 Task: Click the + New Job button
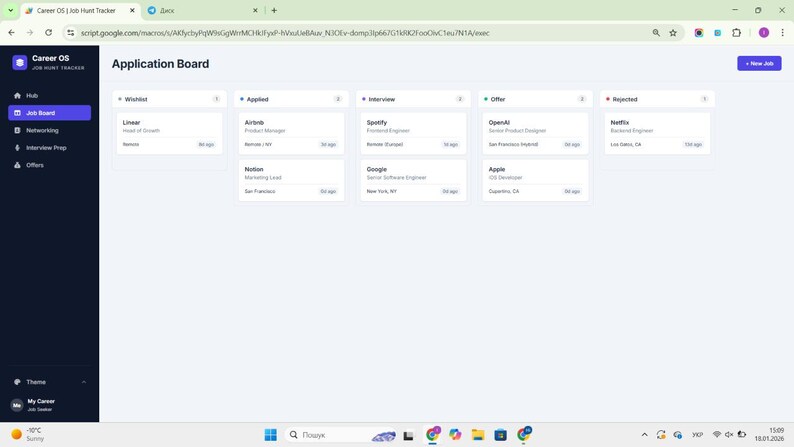pyautogui.click(x=759, y=63)
